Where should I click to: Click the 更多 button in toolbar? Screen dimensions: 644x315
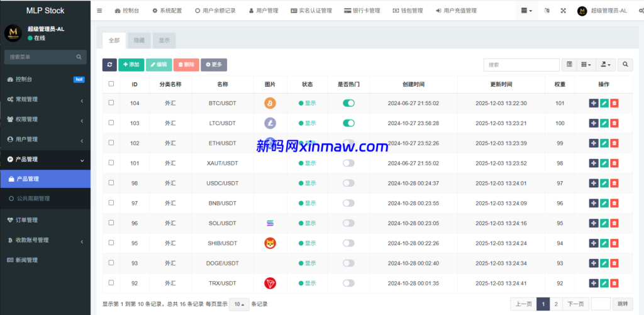tap(214, 65)
